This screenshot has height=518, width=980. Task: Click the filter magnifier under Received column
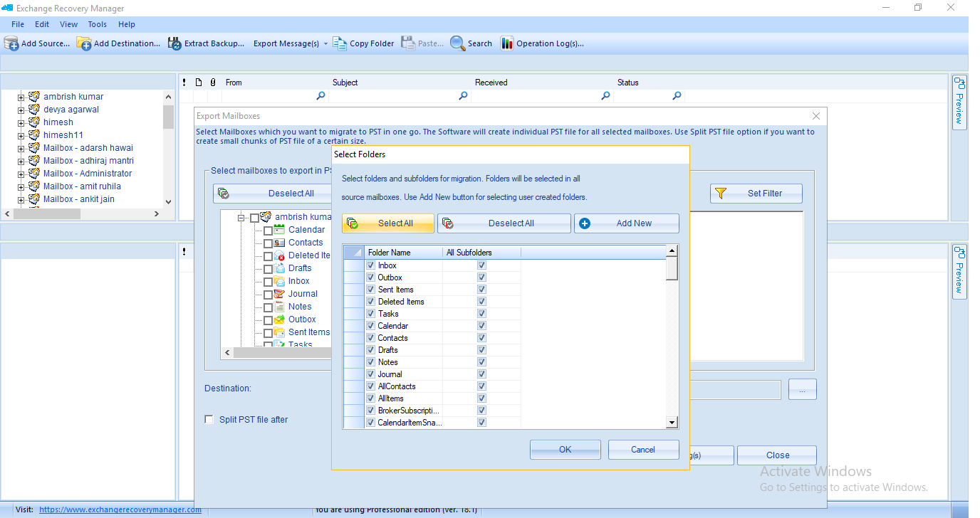pos(605,96)
